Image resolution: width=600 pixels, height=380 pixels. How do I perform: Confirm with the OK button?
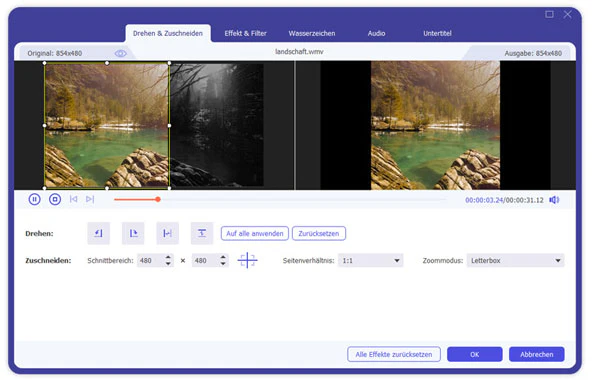click(x=474, y=354)
